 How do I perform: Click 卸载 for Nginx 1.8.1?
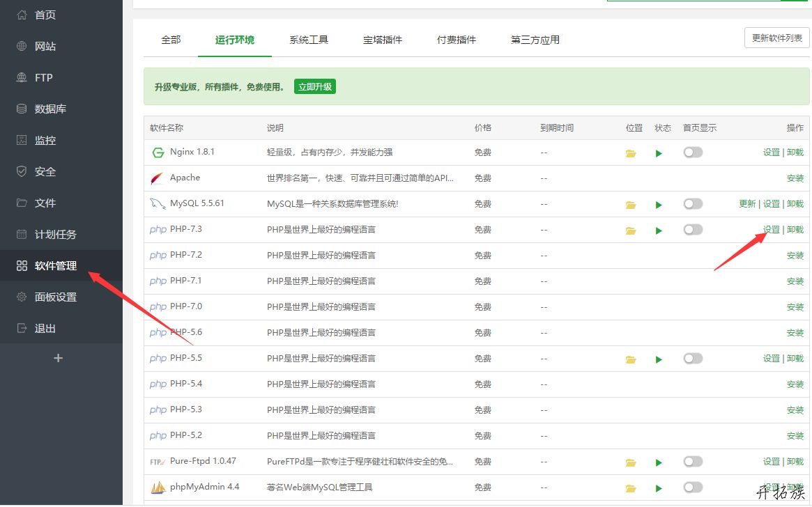[795, 152]
